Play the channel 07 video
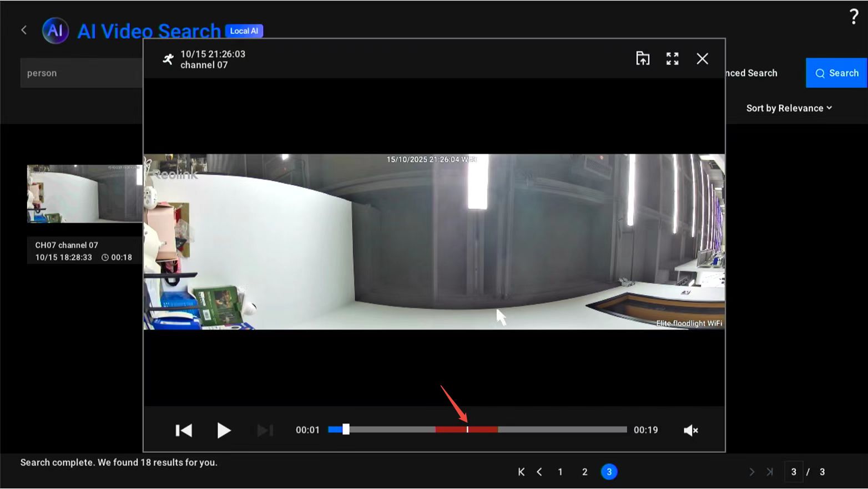The height and width of the screenshot is (489, 868). click(224, 430)
